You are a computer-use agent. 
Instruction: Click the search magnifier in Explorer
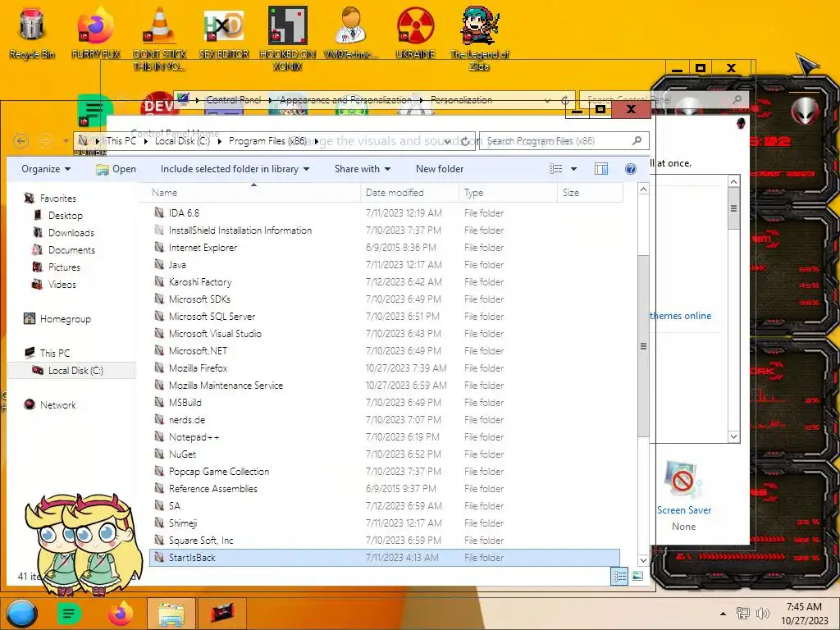click(637, 140)
